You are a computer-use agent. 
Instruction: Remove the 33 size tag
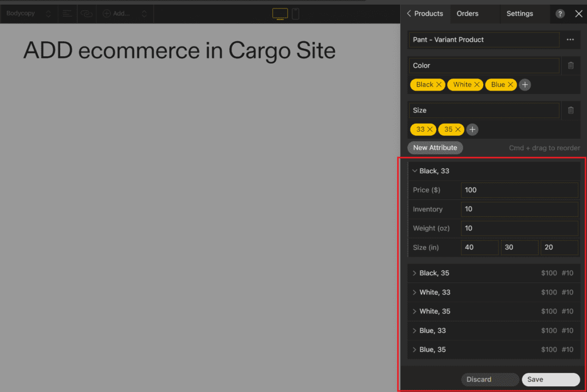[430, 130]
